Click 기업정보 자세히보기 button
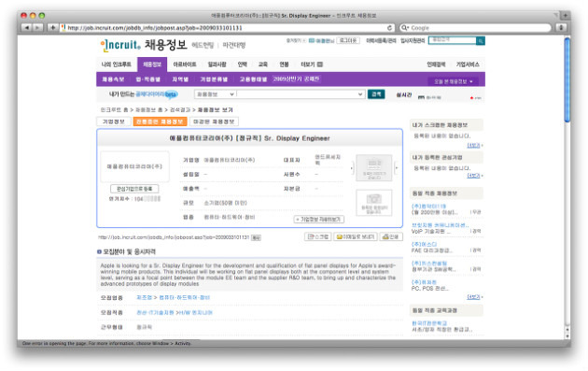Image resolution: width=588 pixels, height=371 pixels. click(319, 220)
